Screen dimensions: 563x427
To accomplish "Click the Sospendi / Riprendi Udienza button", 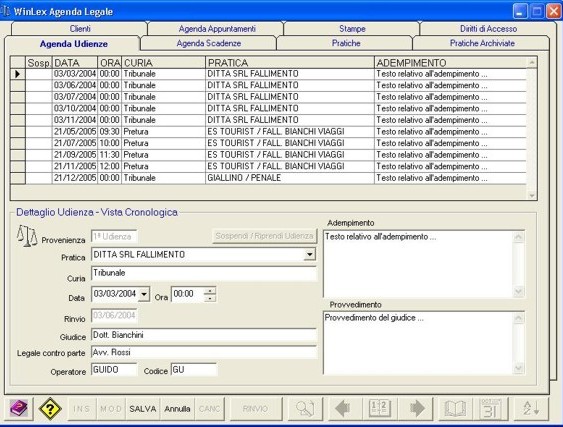I will (265, 236).
